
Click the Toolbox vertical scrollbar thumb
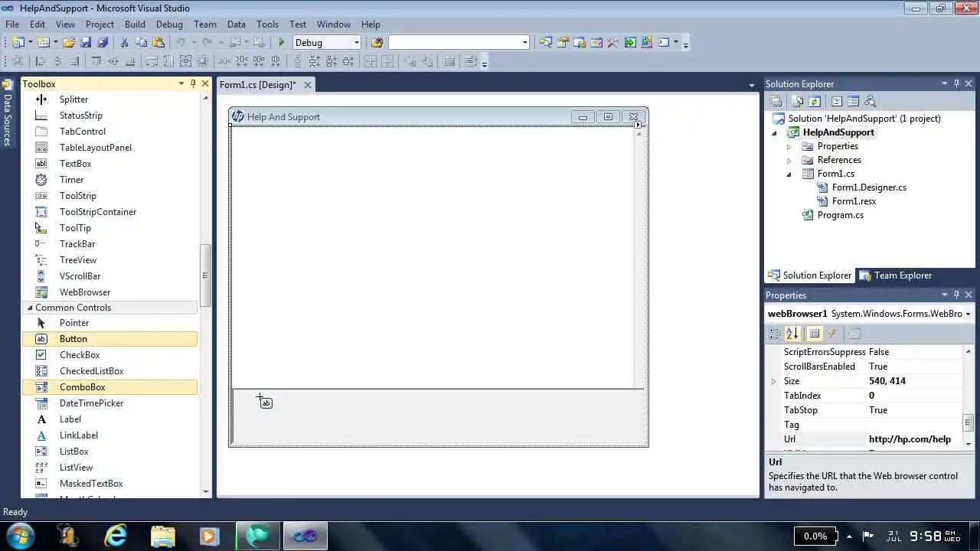[204, 275]
